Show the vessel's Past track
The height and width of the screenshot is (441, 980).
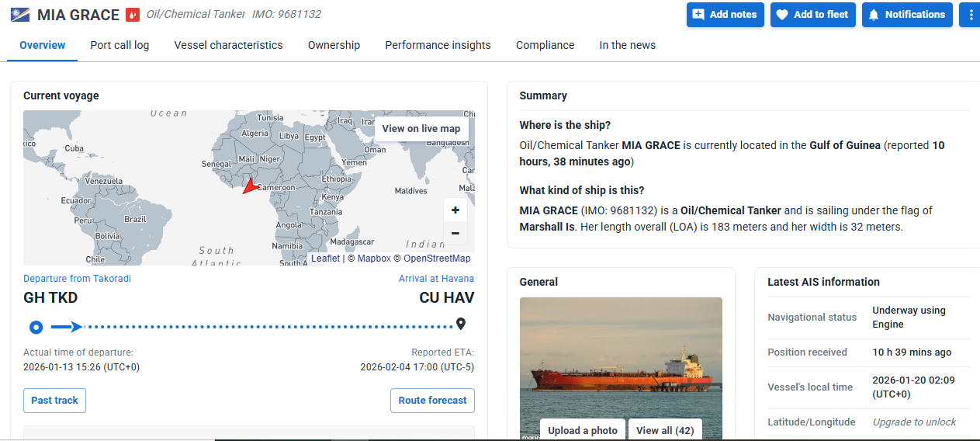point(54,401)
